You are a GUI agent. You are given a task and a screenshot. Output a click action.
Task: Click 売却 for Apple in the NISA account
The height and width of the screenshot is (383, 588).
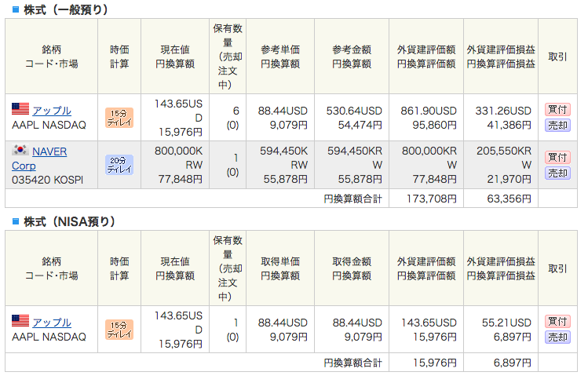click(x=557, y=337)
